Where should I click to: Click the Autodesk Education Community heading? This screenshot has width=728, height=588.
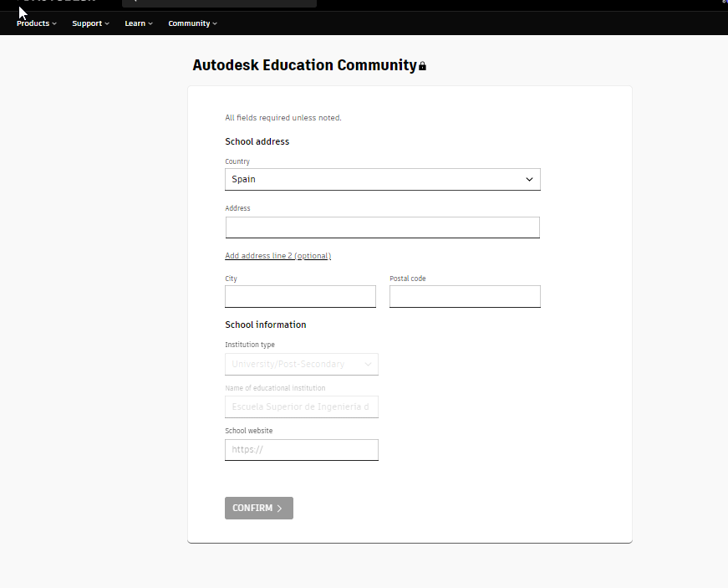tap(304, 65)
